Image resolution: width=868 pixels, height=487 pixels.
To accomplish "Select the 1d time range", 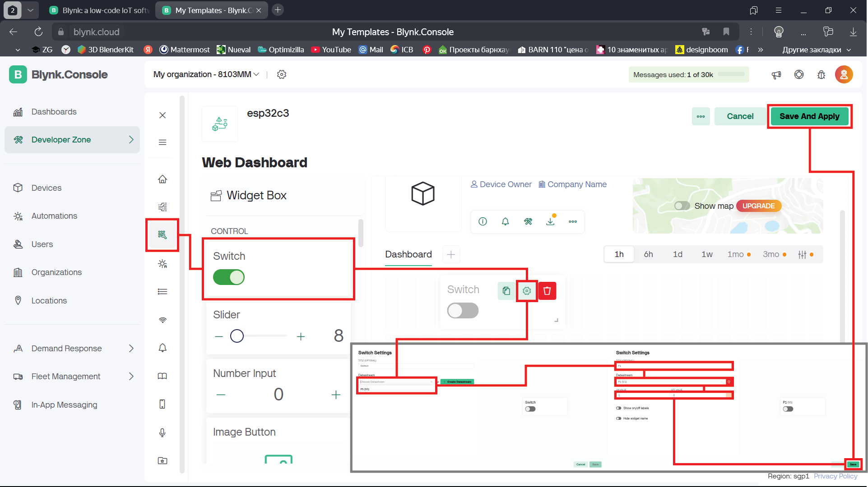I will [678, 255].
